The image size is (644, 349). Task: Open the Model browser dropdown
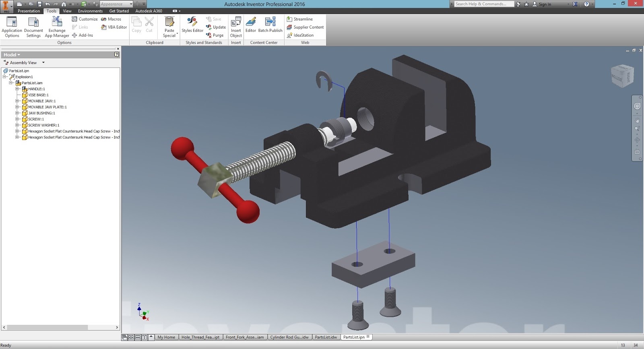pos(12,55)
